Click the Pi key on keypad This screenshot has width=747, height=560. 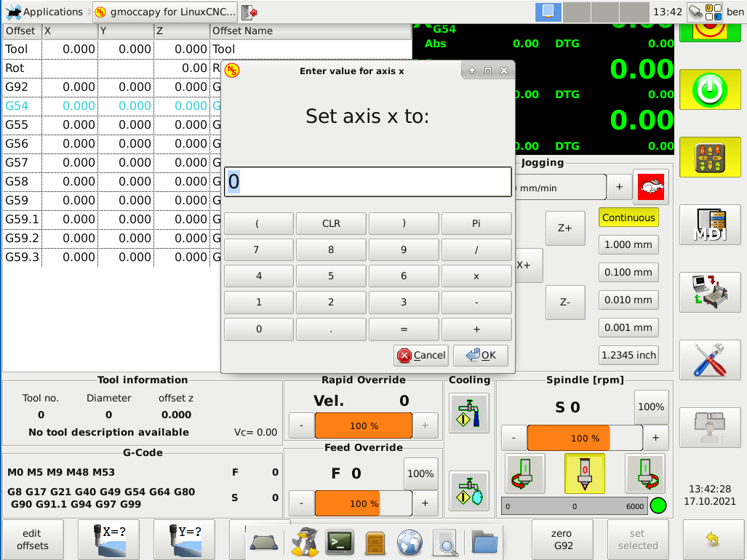pos(476,223)
